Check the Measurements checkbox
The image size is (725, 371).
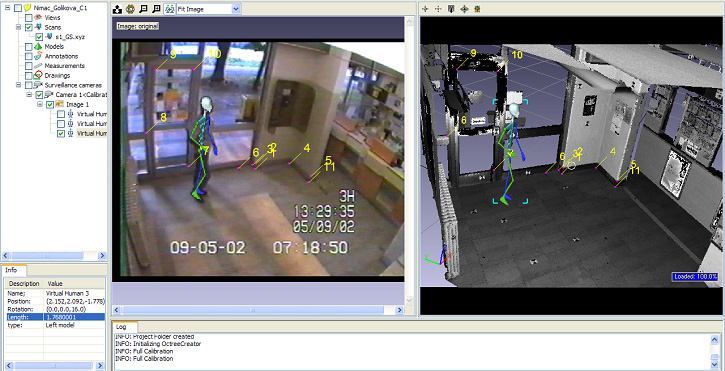pyautogui.click(x=29, y=66)
